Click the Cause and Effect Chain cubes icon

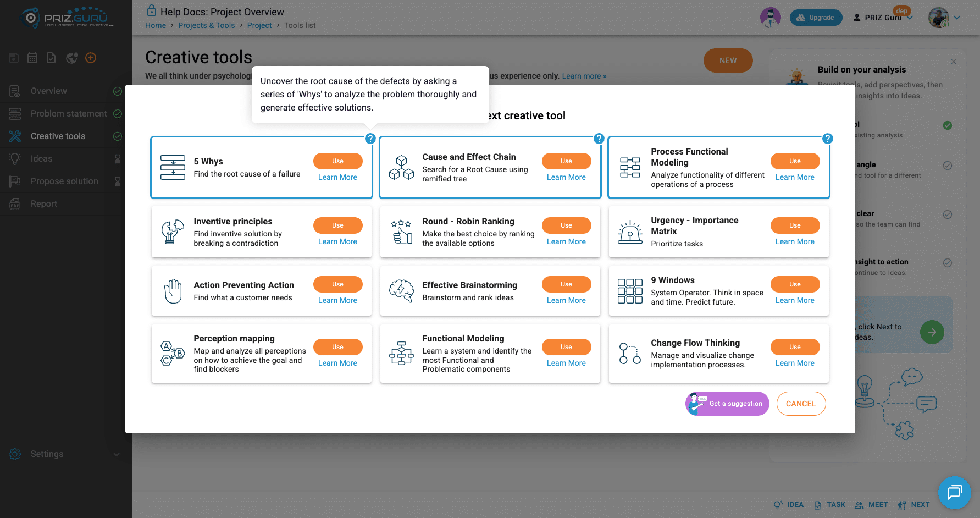(401, 167)
